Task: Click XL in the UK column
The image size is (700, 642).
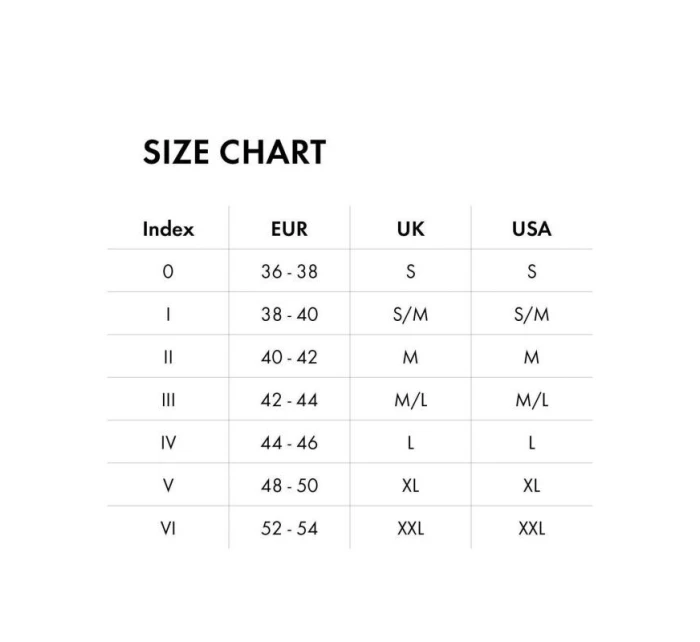Action: coord(410,486)
